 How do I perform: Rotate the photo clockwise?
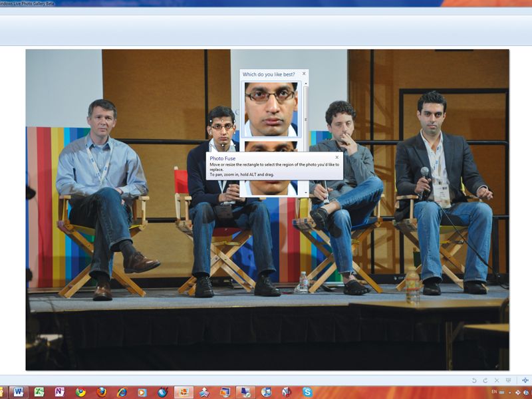[485, 380]
